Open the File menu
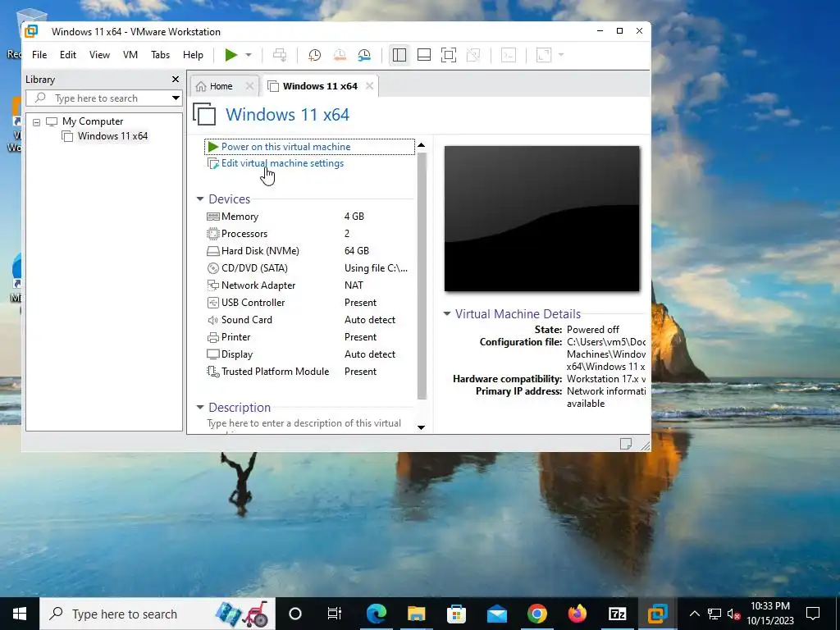 [x=39, y=55]
